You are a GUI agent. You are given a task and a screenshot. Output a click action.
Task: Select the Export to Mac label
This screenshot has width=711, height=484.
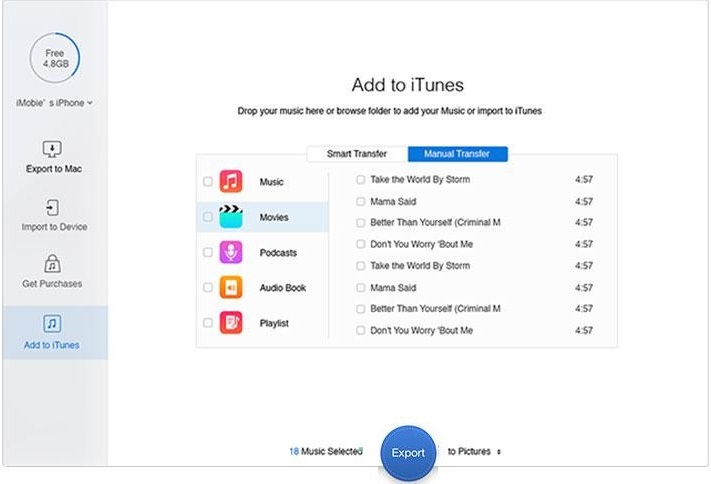(54, 169)
